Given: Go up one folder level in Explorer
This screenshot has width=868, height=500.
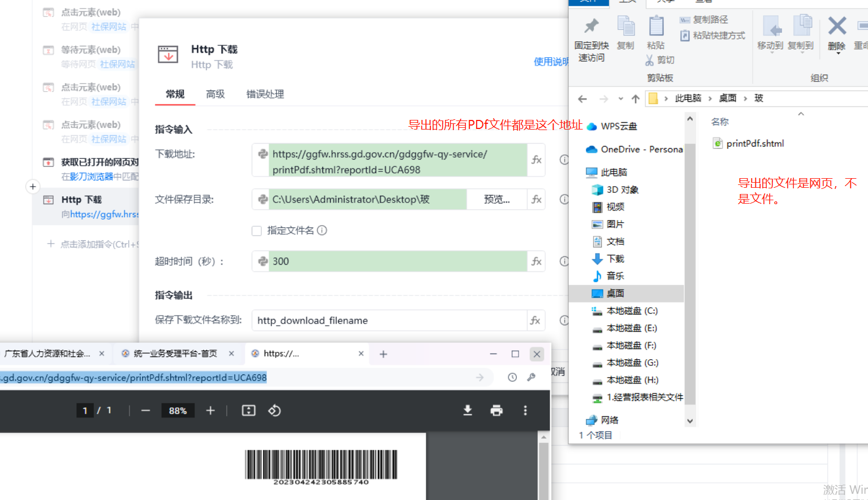Looking at the screenshot, I should tap(636, 99).
